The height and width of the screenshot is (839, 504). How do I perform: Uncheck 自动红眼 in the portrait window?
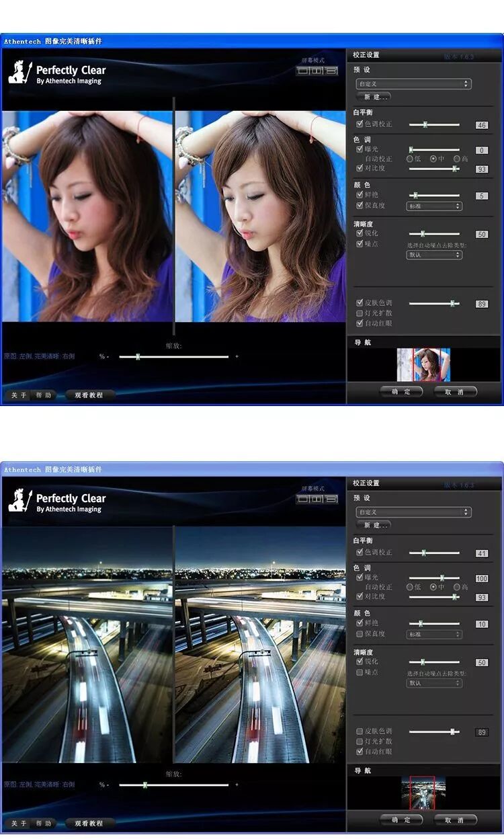(x=360, y=323)
